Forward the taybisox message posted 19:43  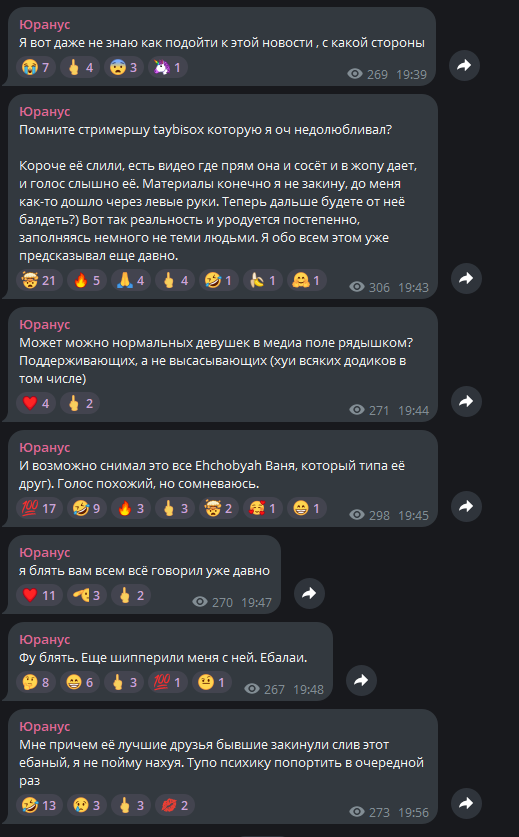(466, 278)
